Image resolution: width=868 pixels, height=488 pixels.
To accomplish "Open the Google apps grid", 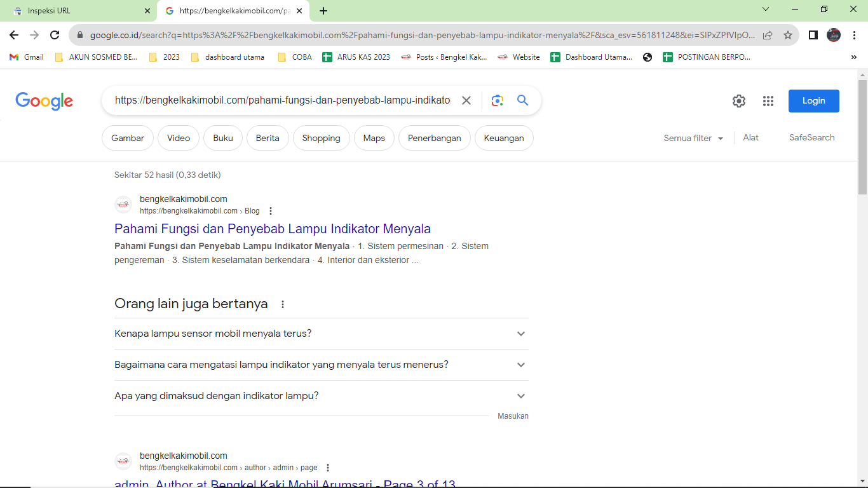I will click(x=768, y=101).
